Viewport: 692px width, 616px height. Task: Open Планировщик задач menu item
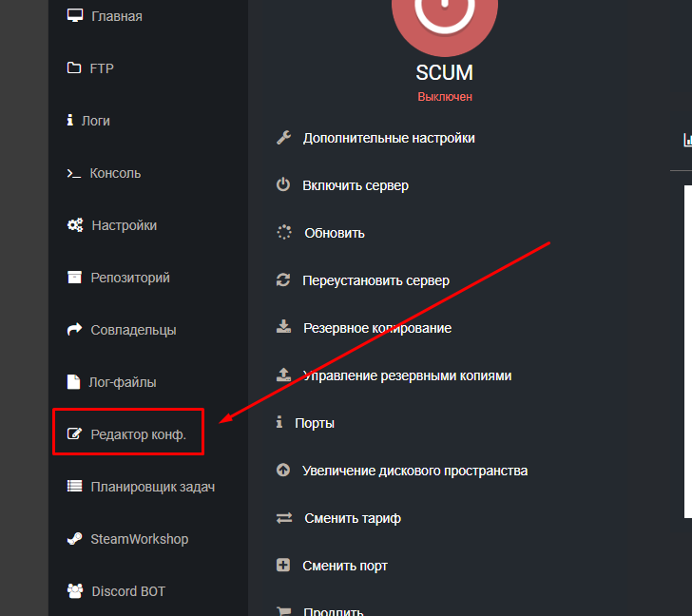pos(153,487)
